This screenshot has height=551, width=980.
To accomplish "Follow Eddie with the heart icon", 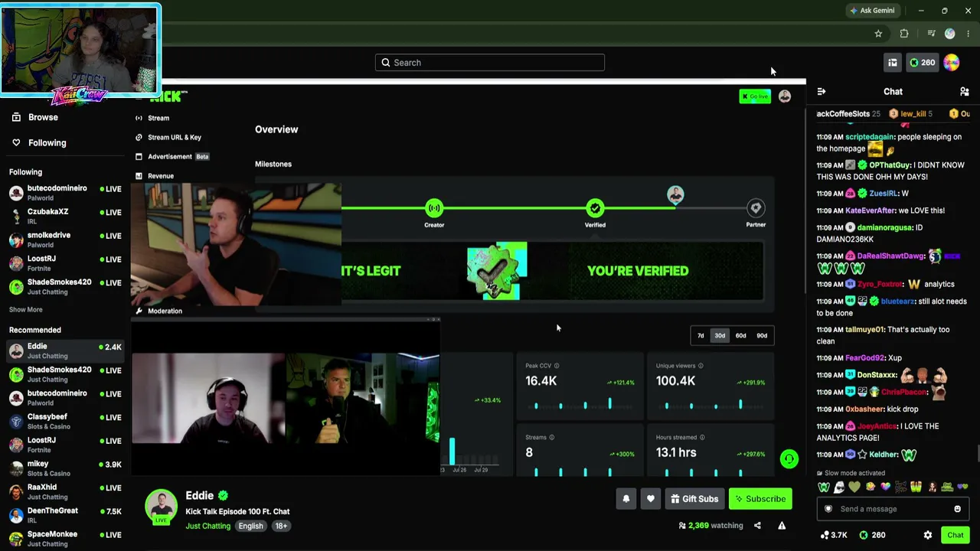I will pyautogui.click(x=651, y=499).
